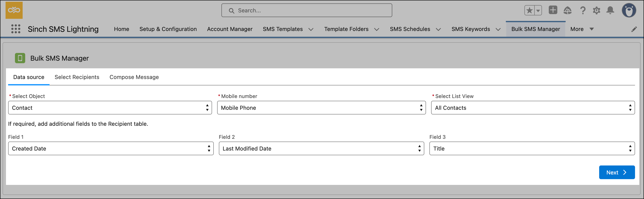Open the More navigation dropdown
644x199 pixels.
pyautogui.click(x=582, y=29)
